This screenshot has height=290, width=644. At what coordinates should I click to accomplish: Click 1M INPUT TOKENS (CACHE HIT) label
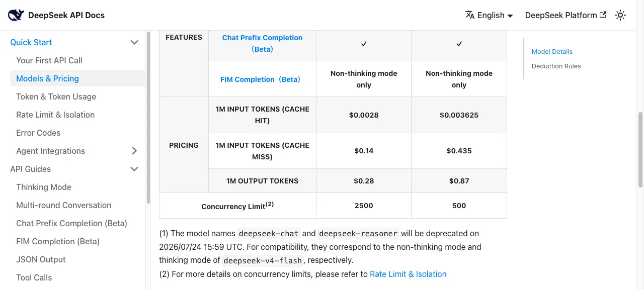262,115
